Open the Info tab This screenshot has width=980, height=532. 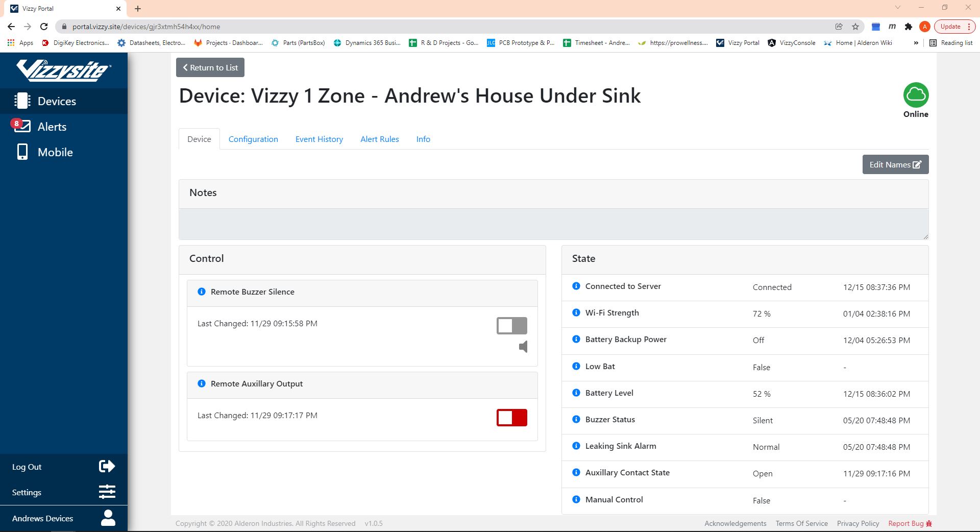point(423,139)
